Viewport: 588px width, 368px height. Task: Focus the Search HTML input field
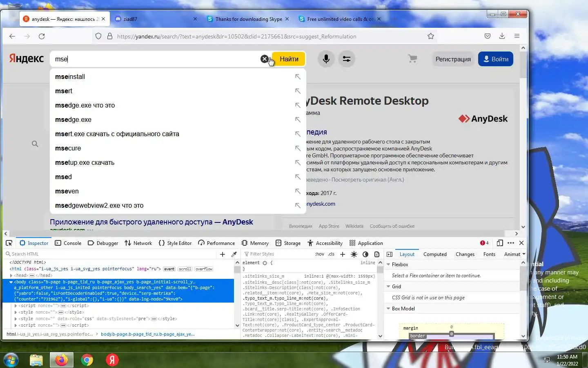111,254
